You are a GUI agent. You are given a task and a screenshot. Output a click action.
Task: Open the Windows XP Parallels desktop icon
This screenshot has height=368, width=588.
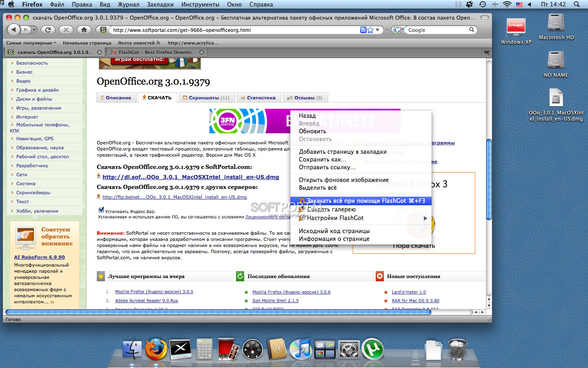point(516,31)
